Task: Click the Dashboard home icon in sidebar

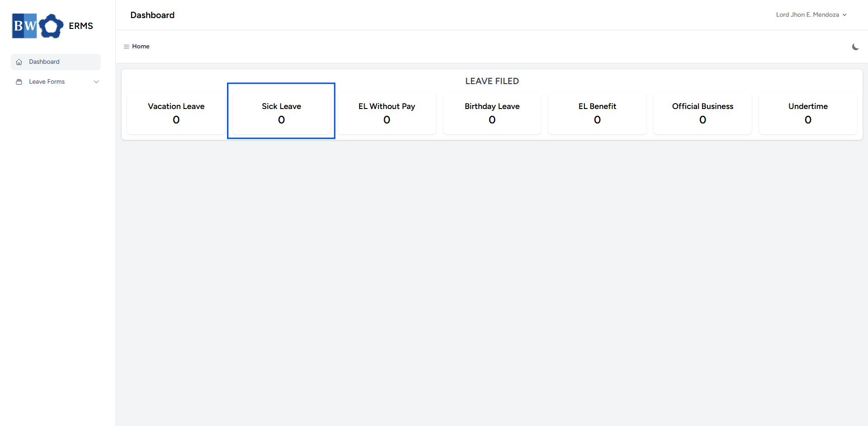Action: tap(19, 62)
